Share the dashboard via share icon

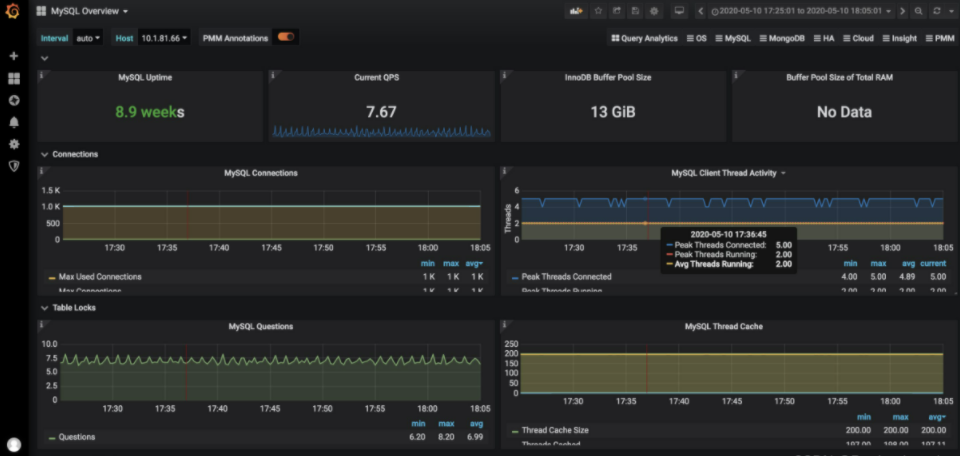coord(617,11)
